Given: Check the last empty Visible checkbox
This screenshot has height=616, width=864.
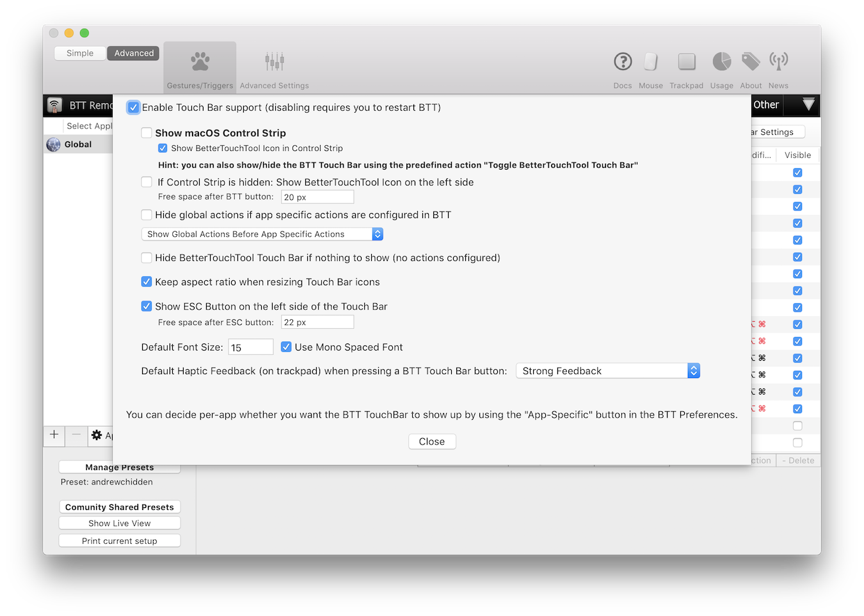Looking at the screenshot, I should [797, 443].
